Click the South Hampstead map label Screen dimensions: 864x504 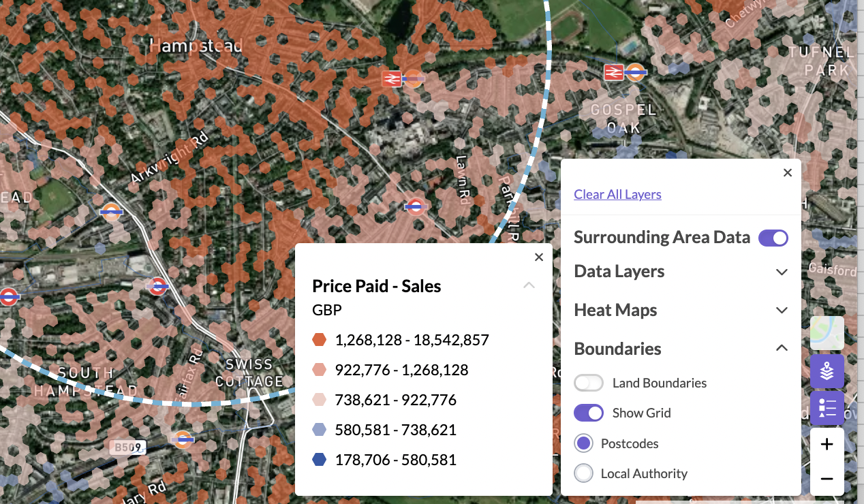[85, 382]
